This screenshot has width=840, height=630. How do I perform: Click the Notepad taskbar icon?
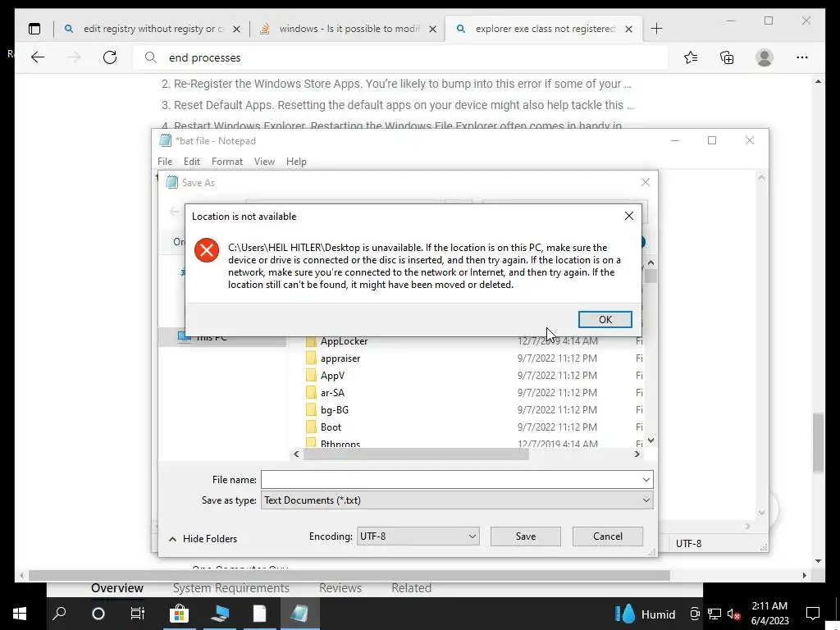(x=299, y=614)
